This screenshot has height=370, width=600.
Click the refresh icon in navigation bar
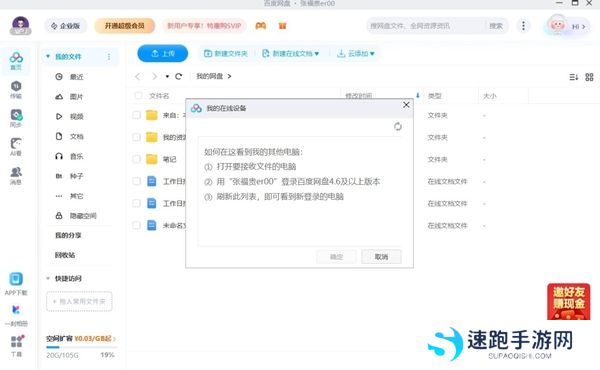click(x=178, y=76)
